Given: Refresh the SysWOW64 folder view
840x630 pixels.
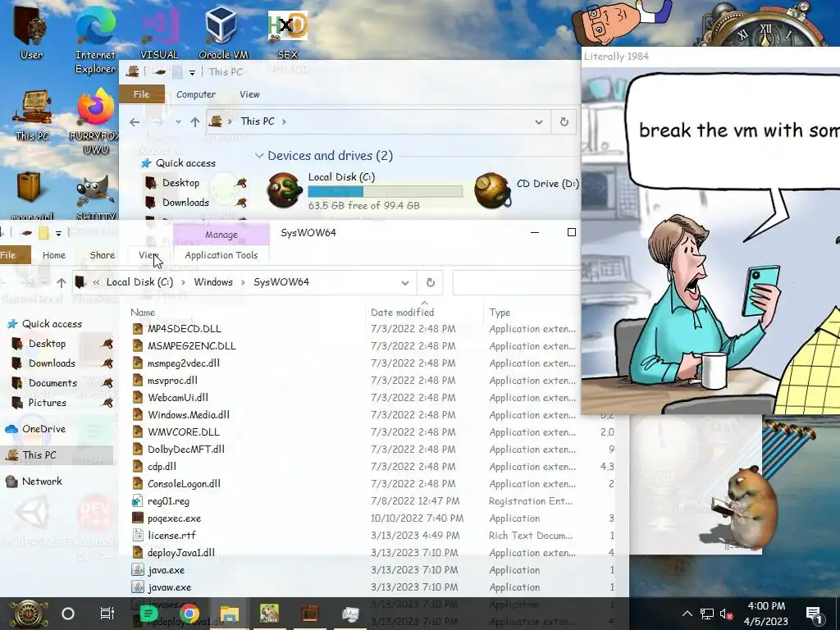Looking at the screenshot, I should click(x=430, y=282).
